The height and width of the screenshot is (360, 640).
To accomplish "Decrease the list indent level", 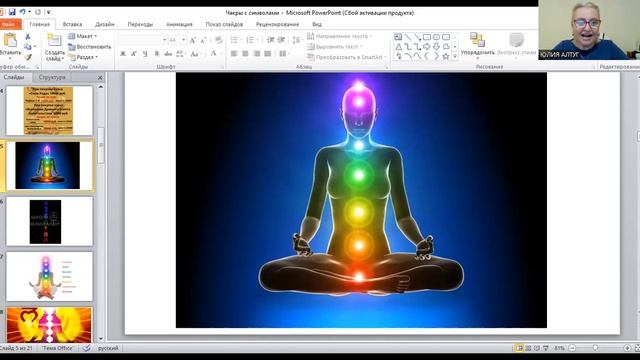I will click(270, 40).
